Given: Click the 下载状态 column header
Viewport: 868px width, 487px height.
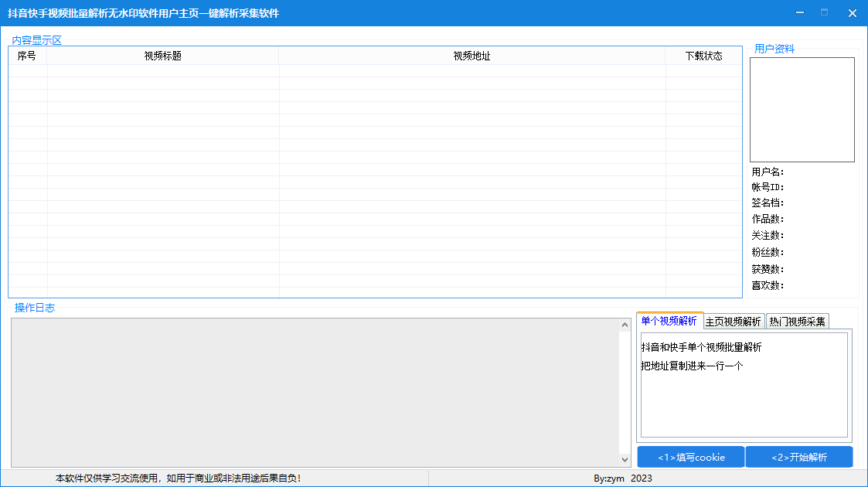Looking at the screenshot, I should click(703, 56).
